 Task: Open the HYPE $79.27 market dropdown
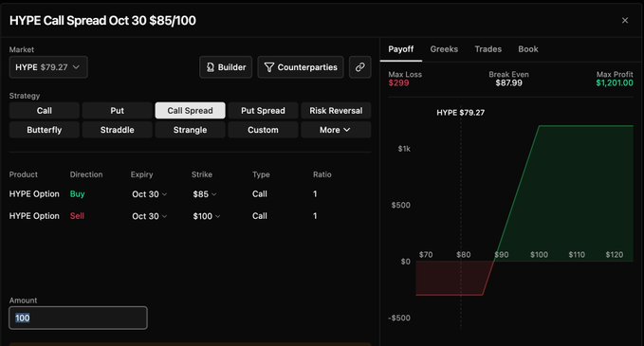[48, 67]
